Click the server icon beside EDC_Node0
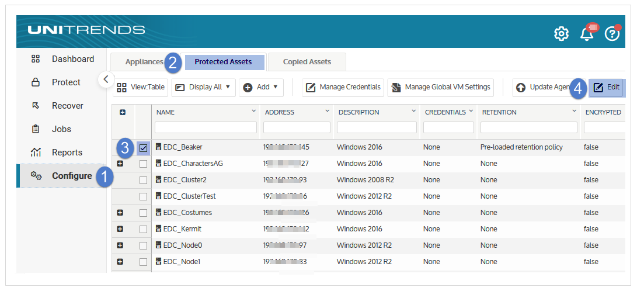Screen dimensions: 644x298 point(159,245)
